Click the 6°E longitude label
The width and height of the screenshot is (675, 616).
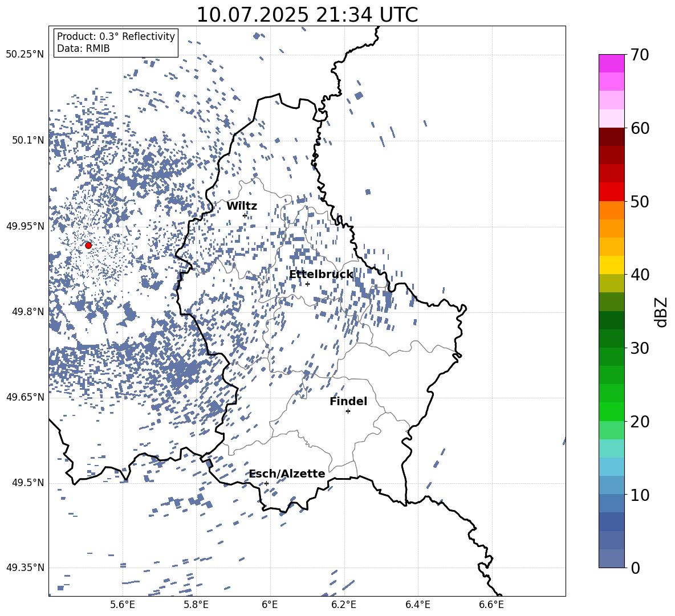click(x=270, y=605)
